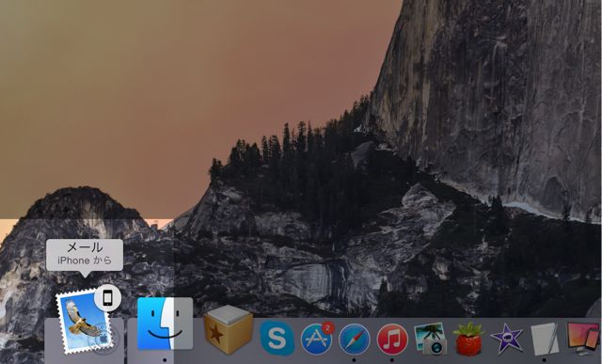Image resolution: width=602 pixels, height=364 pixels.
Task: Launch Safari compass icon
Action: [354, 340]
